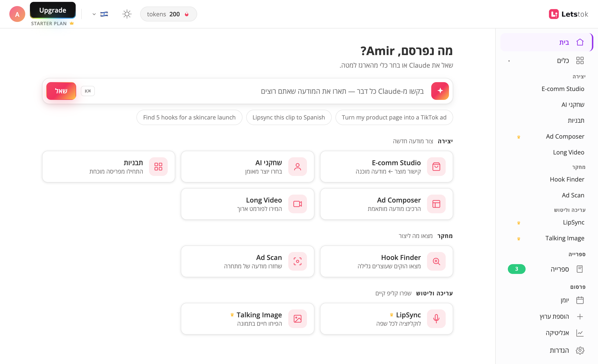This screenshot has width=598, height=364.
Task: Click the green 3 badge on ספרייה
Action: [516, 269]
